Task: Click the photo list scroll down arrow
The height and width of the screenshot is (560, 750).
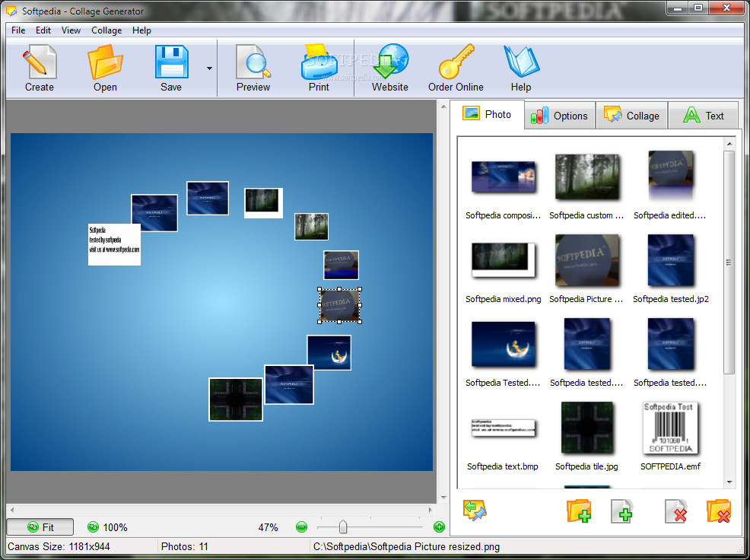Action: 729,482
